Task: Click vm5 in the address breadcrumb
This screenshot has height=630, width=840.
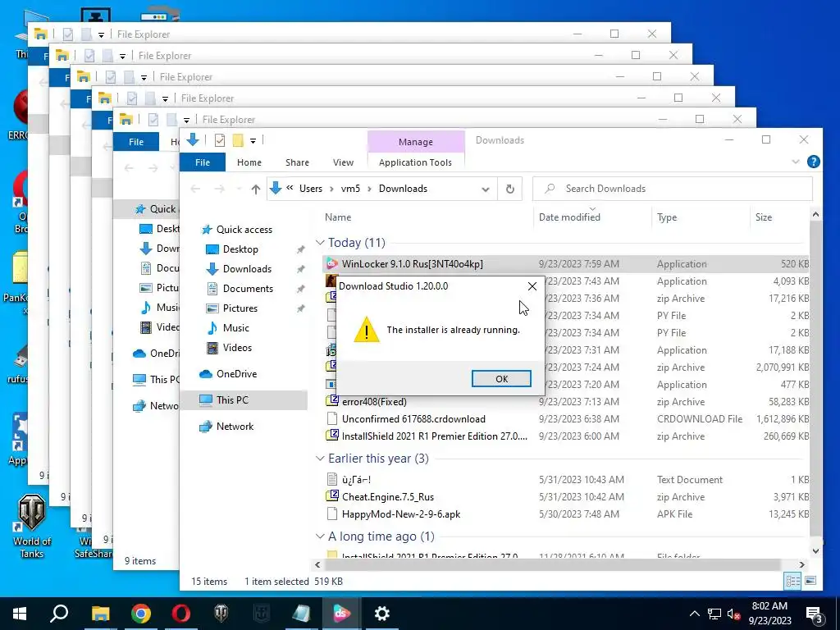Action: click(x=350, y=189)
